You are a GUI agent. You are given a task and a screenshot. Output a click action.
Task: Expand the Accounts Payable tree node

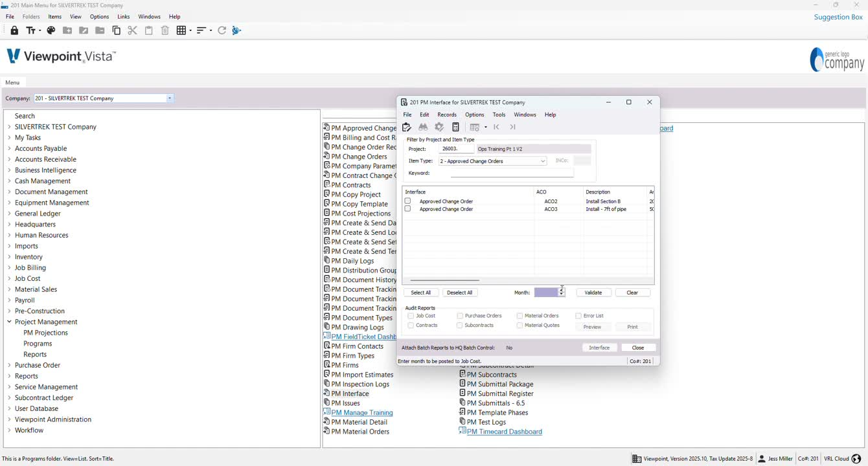9,148
